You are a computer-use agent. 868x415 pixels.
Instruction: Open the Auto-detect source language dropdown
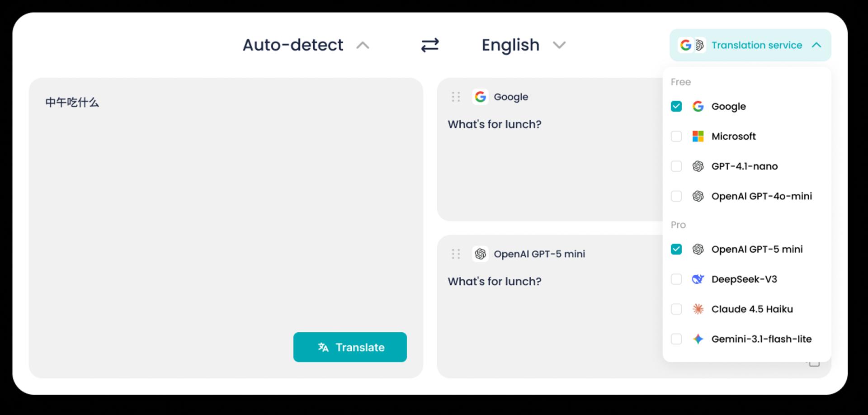point(306,45)
